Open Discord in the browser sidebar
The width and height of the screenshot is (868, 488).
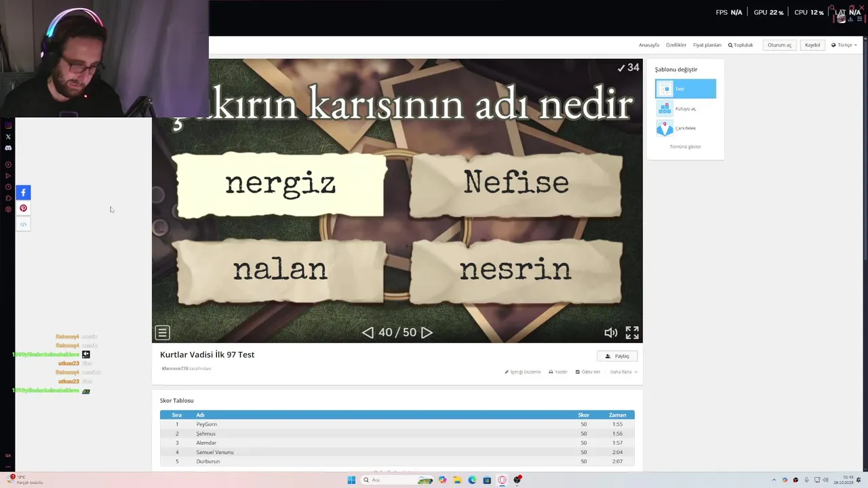pos(8,148)
